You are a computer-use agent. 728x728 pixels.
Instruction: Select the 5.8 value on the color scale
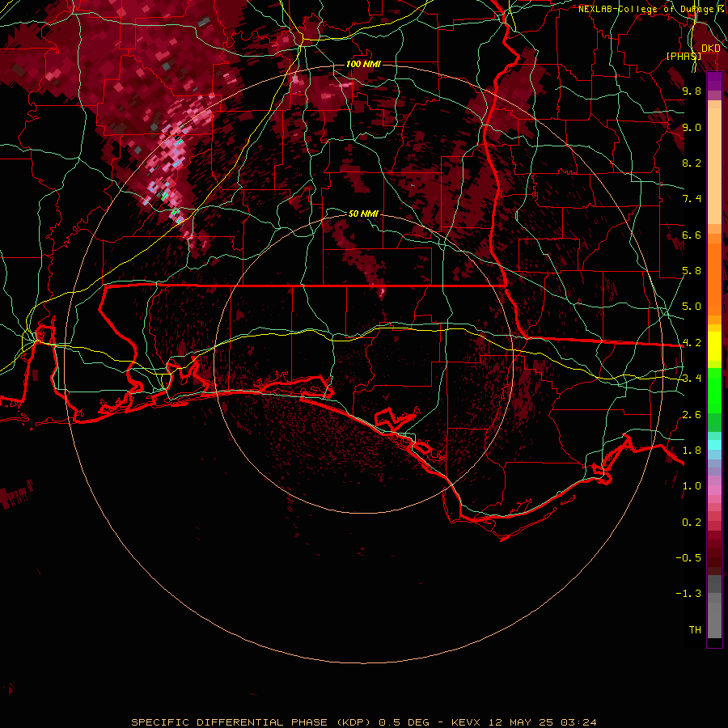(x=692, y=271)
